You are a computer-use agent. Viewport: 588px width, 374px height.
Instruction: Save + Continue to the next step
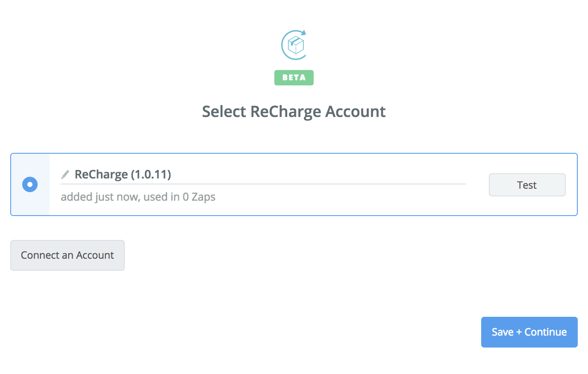(529, 332)
